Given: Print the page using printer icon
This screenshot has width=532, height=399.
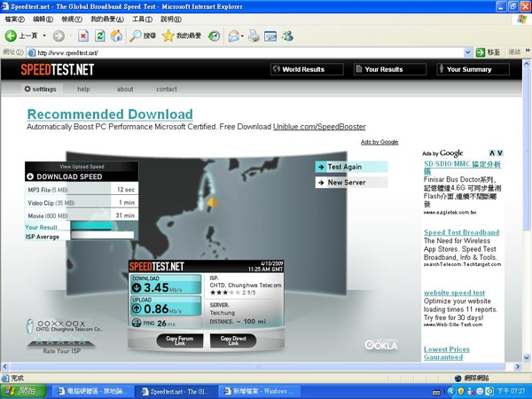Looking at the screenshot, I should pos(254,35).
